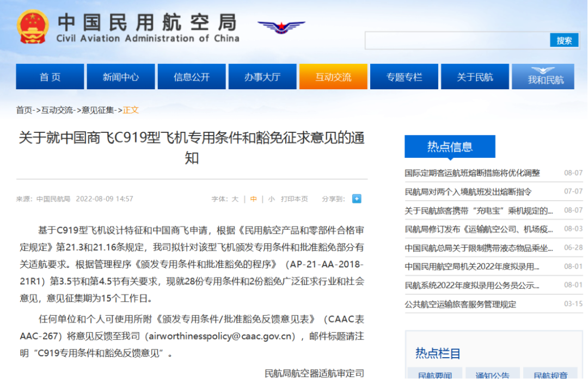Open the blue '+' share icon
588x379 pixels.
pyautogui.click(x=357, y=199)
